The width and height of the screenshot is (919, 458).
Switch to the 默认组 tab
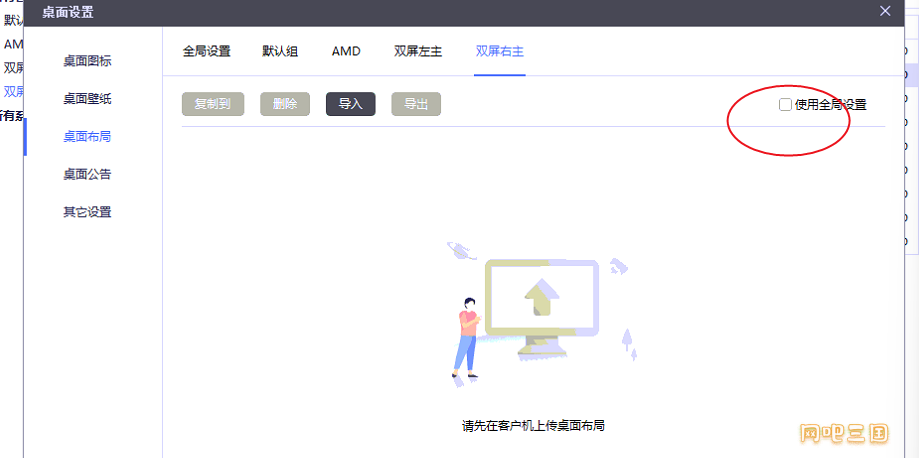(280, 51)
